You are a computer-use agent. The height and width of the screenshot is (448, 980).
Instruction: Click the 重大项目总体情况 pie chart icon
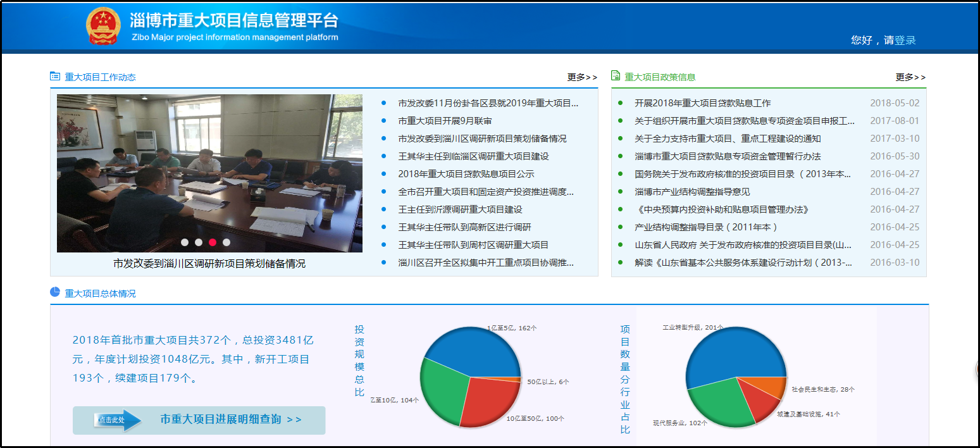pos(55,292)
